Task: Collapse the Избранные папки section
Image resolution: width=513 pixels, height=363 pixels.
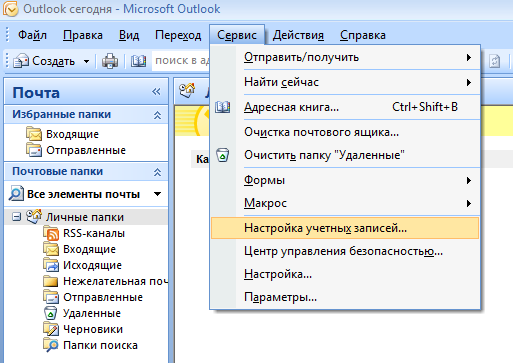Action: 157,115
